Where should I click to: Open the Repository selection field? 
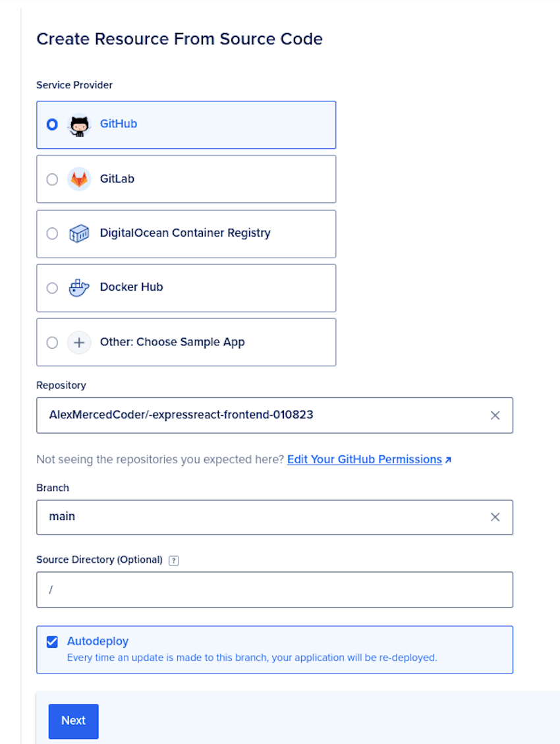tap(264, 415)
